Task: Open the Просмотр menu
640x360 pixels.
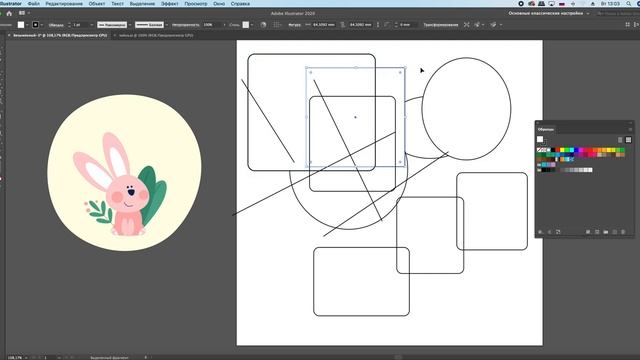Action: (196, 4)
